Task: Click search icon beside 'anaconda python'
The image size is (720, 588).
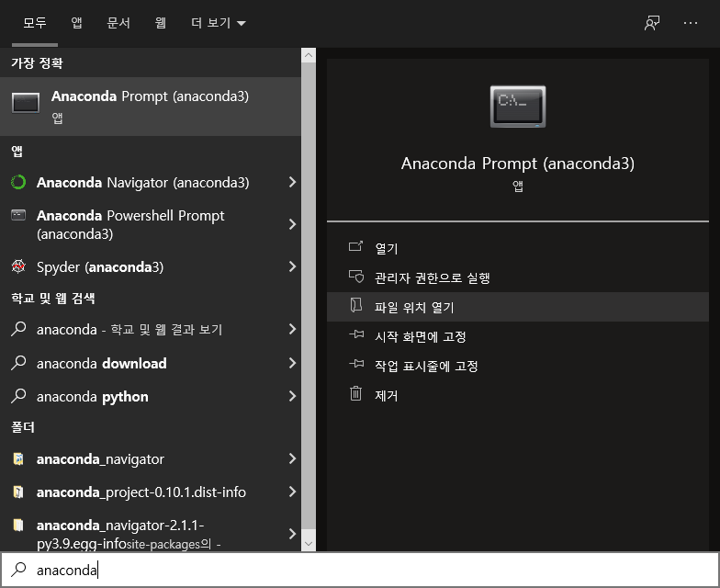Action: click(x=18, y=396)
